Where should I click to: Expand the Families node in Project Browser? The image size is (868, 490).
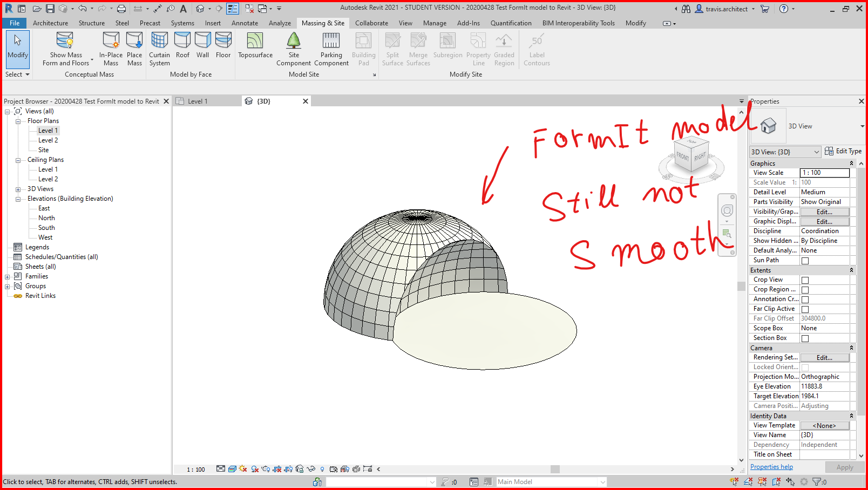(x=7, y=276)
